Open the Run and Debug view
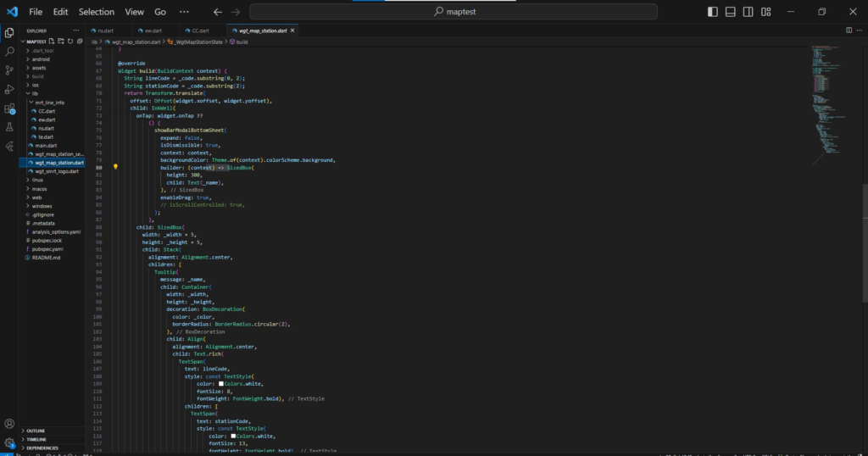 10,90
